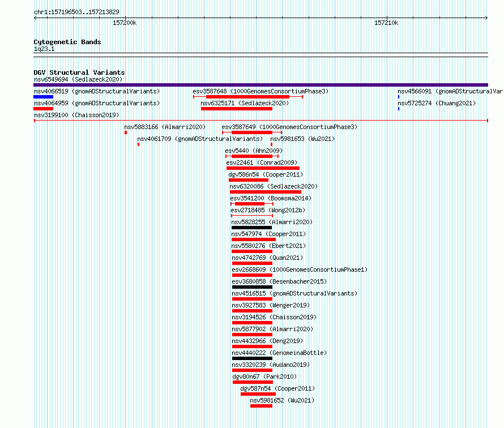
Task: Select the red esv22461 variant bar
Action: 263,168
